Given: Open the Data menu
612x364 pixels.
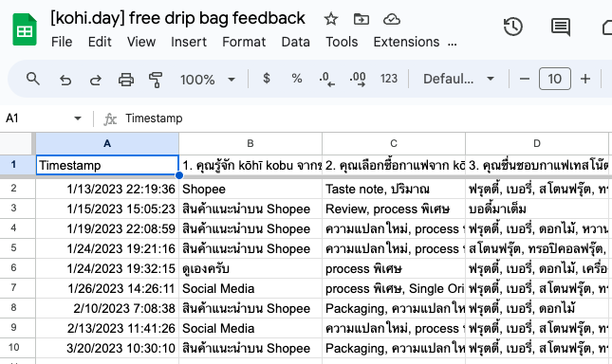Looking at the screenshot, I should point(295,42).
